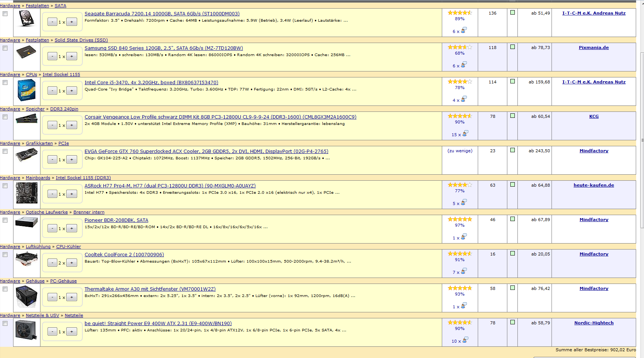
Task: Go to Solid State Drives (SSD) category
Action: [x=81, y=40]
